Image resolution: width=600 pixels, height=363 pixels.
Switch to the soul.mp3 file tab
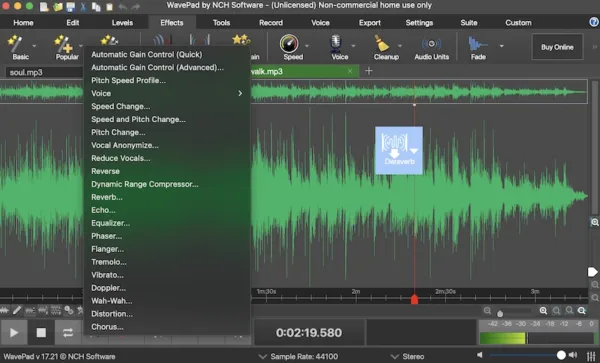coord(44,72)
